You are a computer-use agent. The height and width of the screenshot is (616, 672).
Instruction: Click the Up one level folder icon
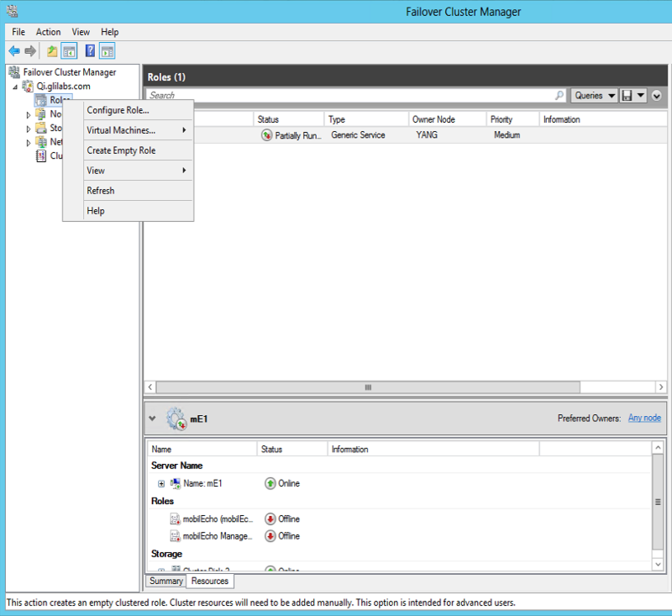pyautogui.click(x=52, y=51)
